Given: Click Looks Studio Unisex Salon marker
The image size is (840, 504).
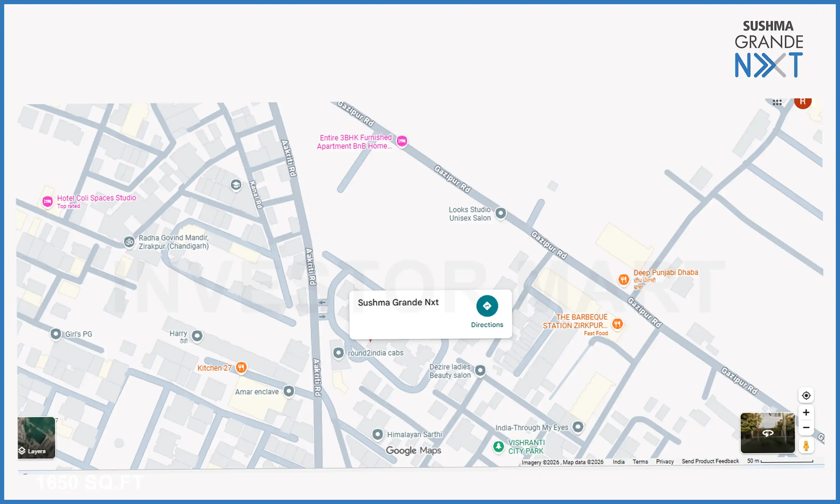Looking at the screenshot, I should [x=501, y=213].
